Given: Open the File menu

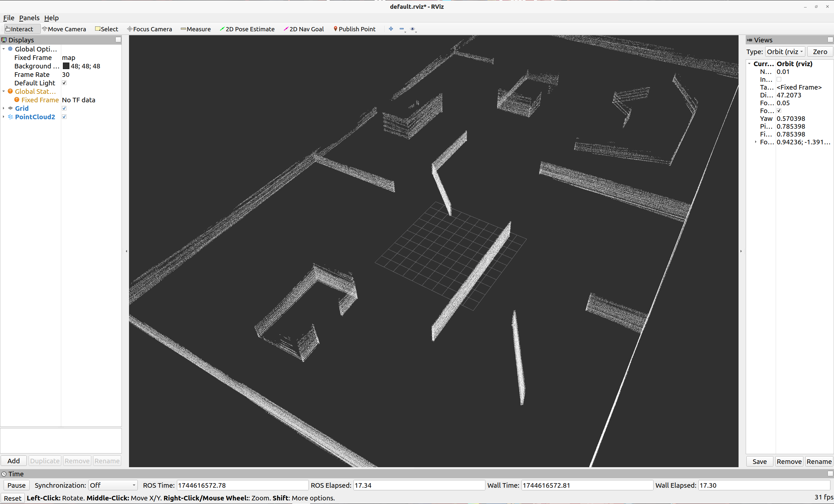Looking at the screenshot, I should (8, 18).
